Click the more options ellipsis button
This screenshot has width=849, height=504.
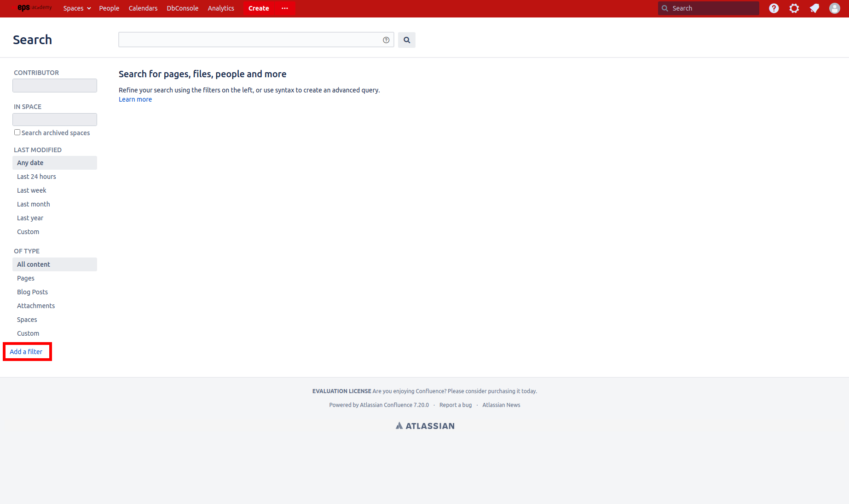(x=285, y=8)
